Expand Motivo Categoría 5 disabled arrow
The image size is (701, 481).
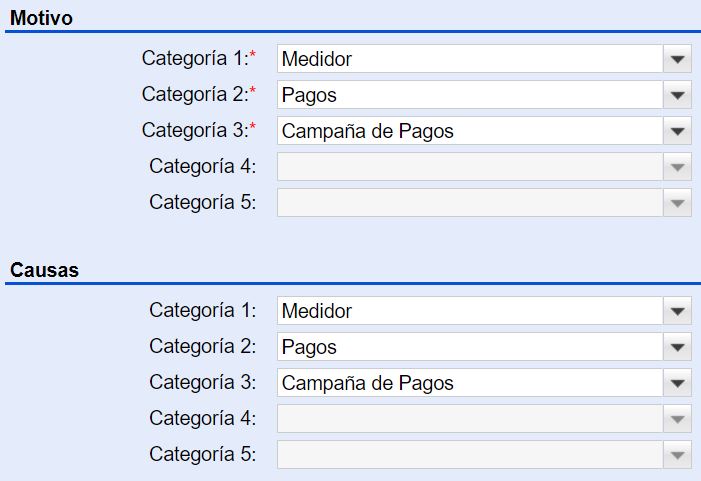(677, 203)
